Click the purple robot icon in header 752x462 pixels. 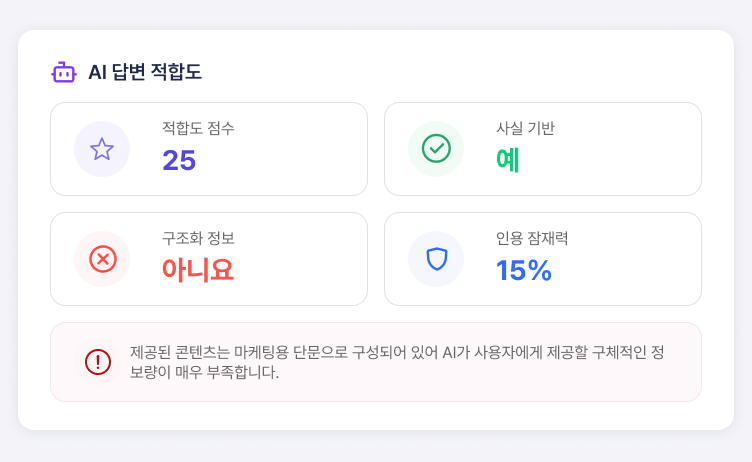tap(64, 72)
